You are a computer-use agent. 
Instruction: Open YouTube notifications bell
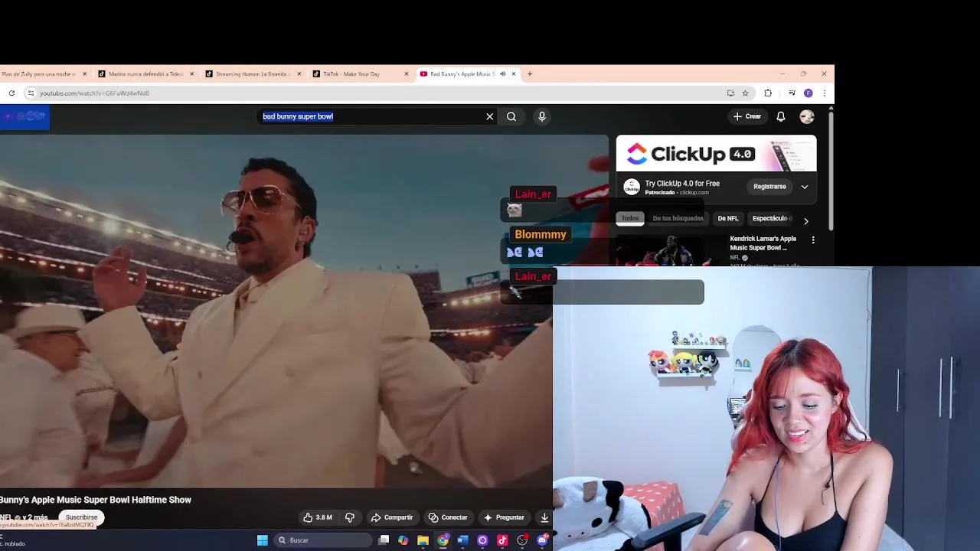(781, 116)
